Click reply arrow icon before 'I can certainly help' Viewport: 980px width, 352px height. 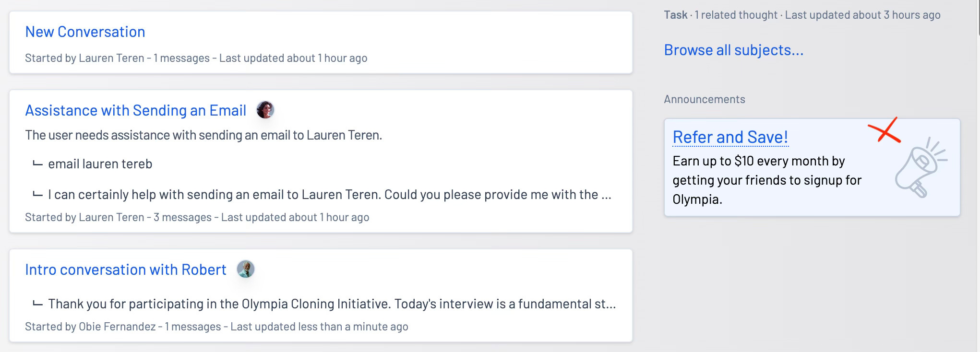click(x=37, y=195)
